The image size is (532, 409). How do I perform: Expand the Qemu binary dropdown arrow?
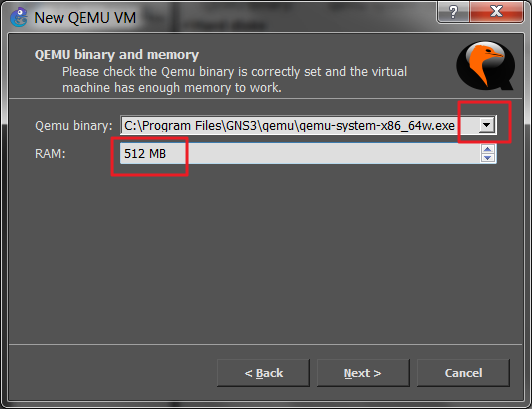click(x=487, y=125)
